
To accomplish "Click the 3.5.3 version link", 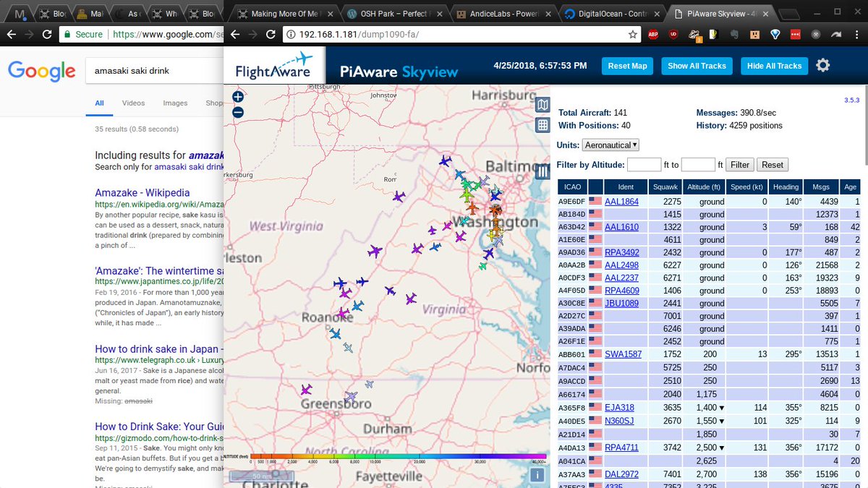I will tap(851, 100).
